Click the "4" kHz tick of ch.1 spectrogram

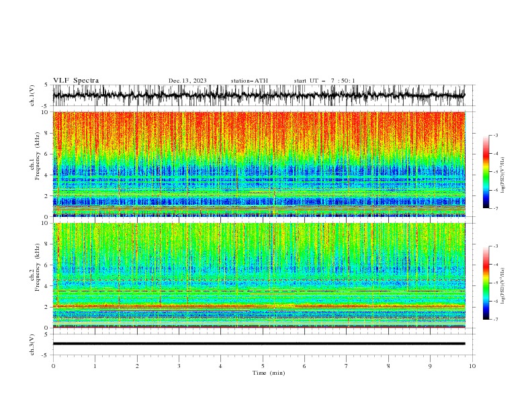[47, 175]
